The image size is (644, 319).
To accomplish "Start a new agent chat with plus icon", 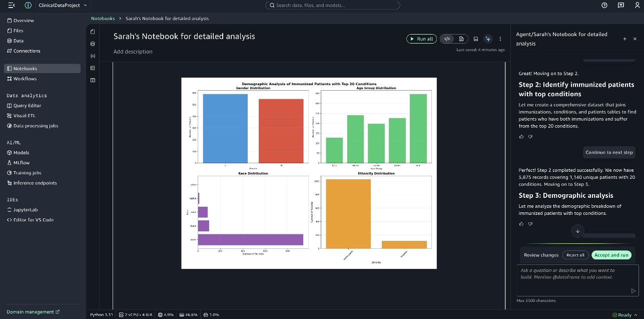I will point(624,39).
